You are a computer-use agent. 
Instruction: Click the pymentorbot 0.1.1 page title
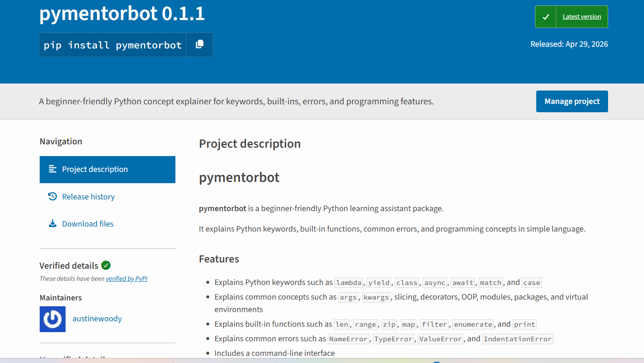(122, 13)
